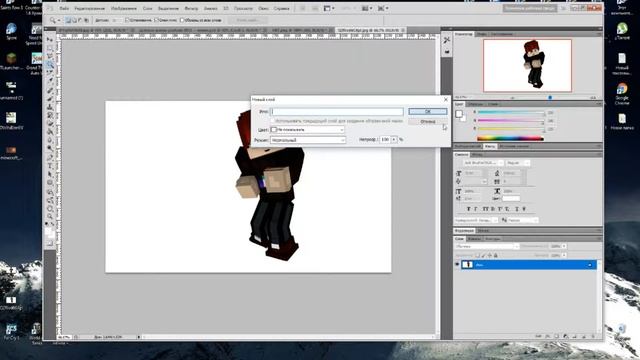Viewport: 640px width, 360px height.
Task: Toggle the Сглаживание (anti-alias) checkbox
Action: pyautogui.click(x=127, y=20)
